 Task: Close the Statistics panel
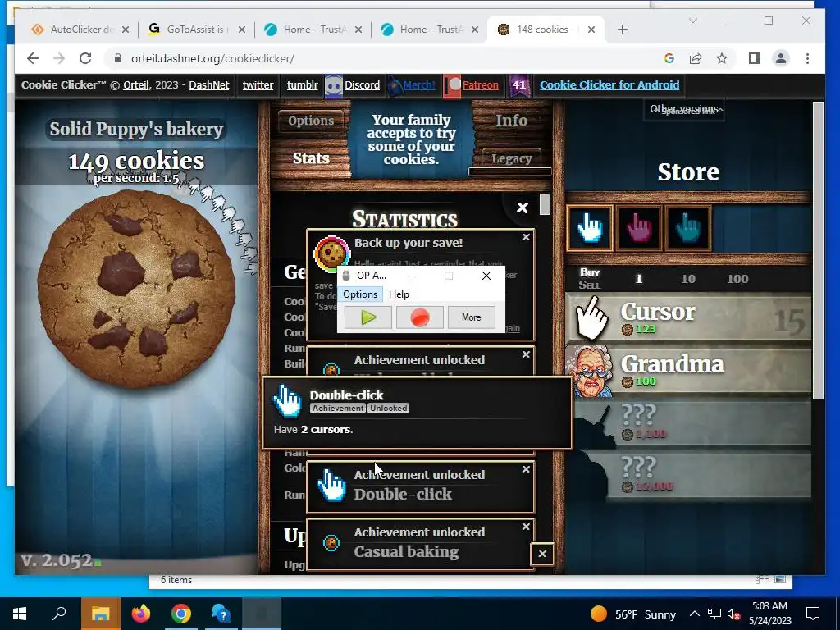pos(523,208)
